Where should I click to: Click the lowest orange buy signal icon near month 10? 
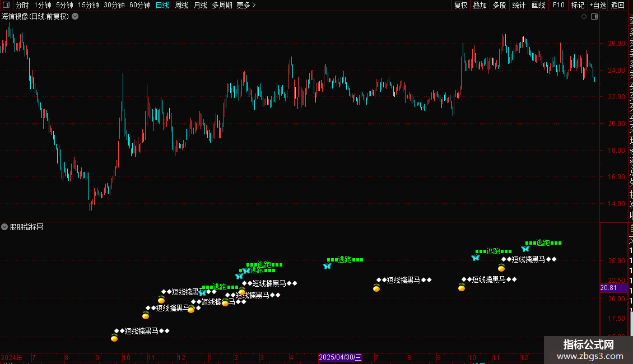(x=114, y=337)
